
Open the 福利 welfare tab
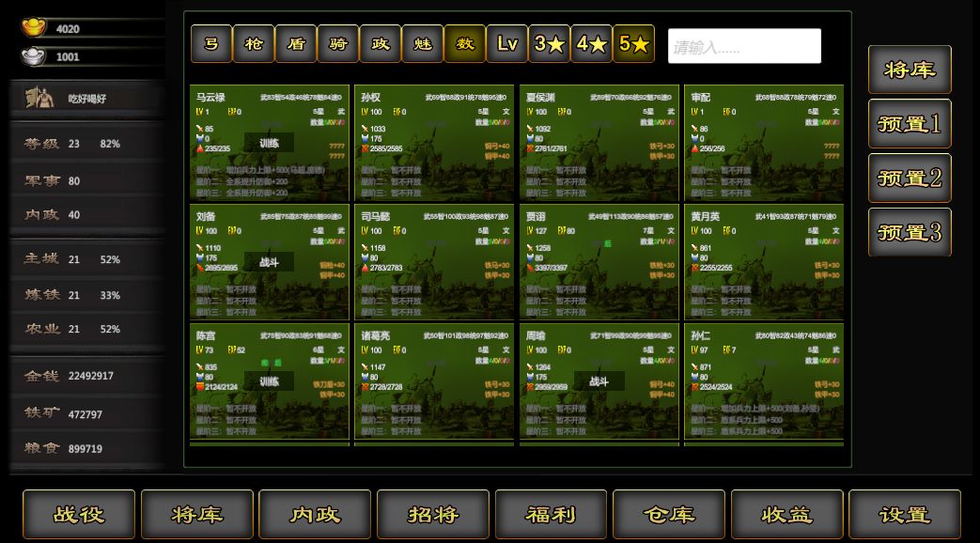pyautogui.click(x=551, y=514)
